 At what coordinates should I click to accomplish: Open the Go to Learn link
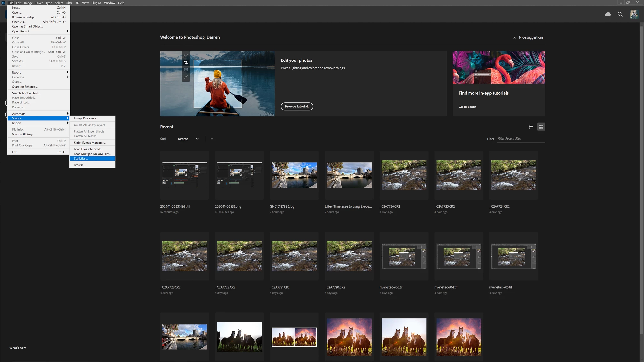467,107
